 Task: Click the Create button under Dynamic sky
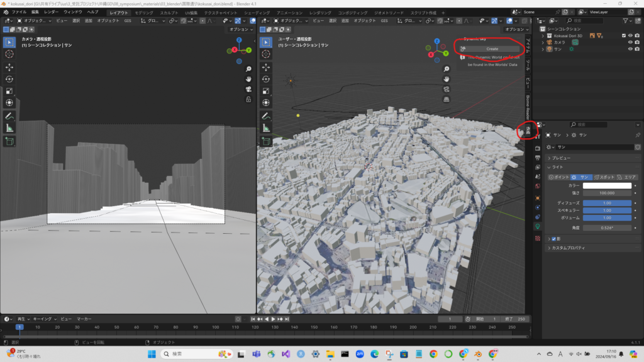click(491, 48)
